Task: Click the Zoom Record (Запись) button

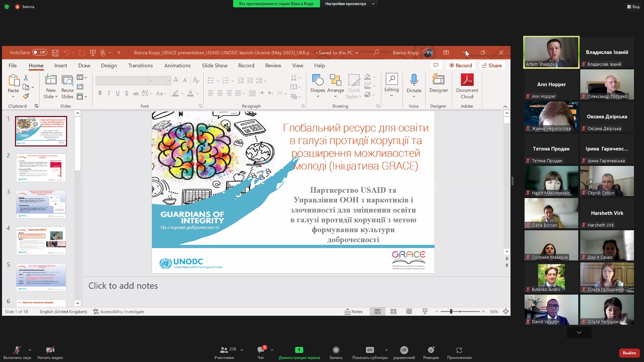Action: (336, 353)
